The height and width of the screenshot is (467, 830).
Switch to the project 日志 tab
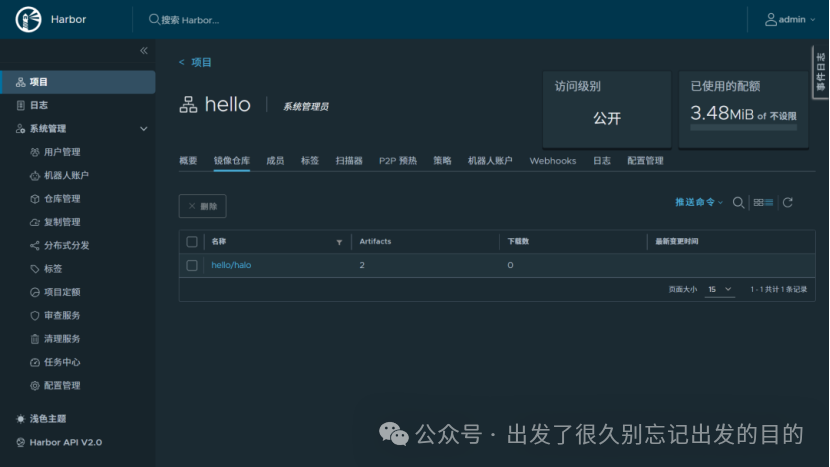pos(602,160)
